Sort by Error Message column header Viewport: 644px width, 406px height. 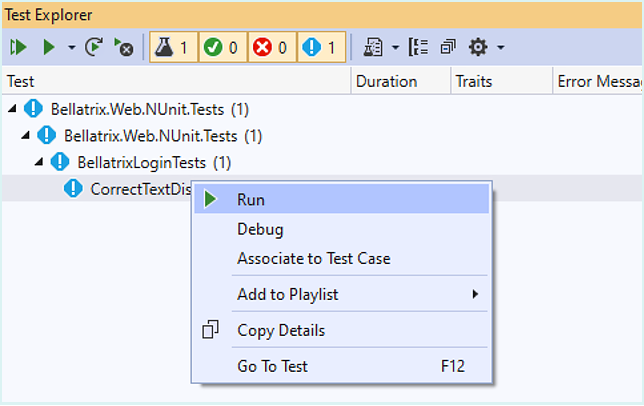coord(598,81)
